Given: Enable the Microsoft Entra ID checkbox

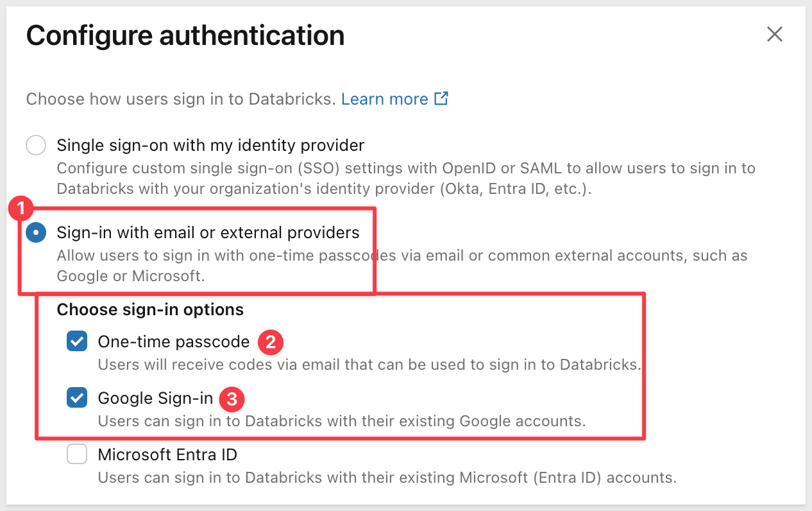Looking at the screenshot, I should 77,455.
